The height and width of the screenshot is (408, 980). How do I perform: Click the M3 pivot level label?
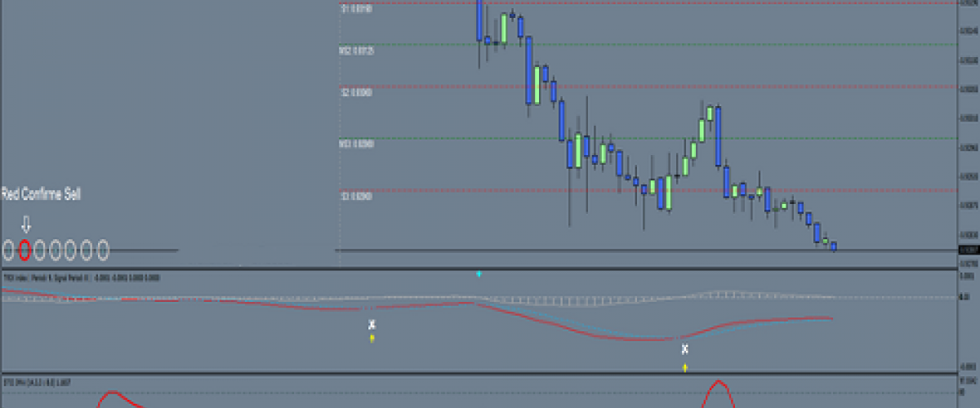(356, 144)
